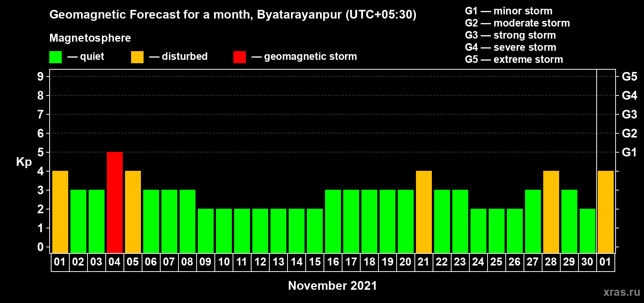
Task: Click the 'G1 — minor storm' legend text
Action: [509, 11]
